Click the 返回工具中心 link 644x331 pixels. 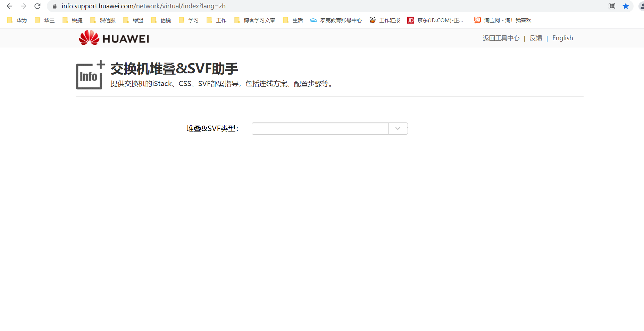[x=501, y=38]
